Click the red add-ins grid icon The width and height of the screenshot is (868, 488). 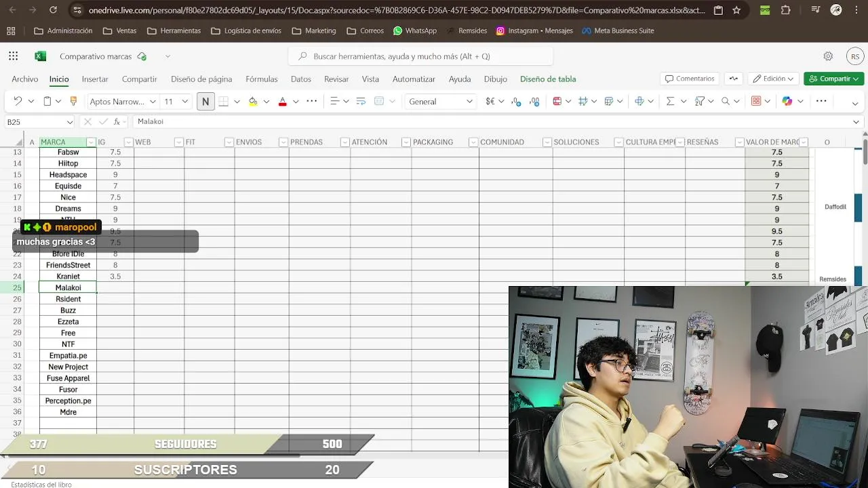(756, 101)
